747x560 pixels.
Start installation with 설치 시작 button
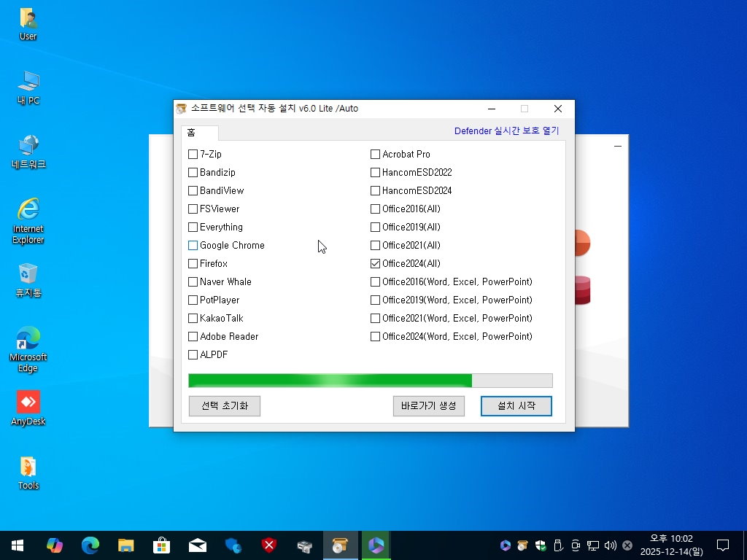[516, 406]
